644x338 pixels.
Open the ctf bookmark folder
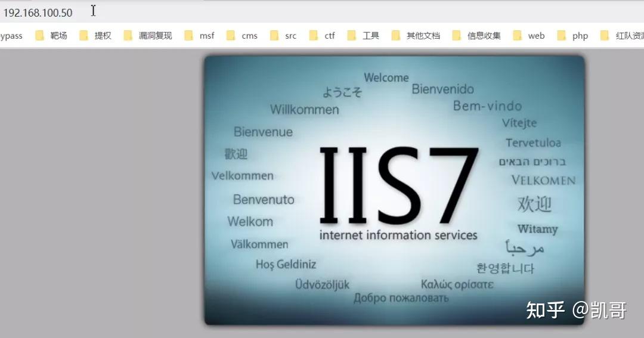click(x=322, y=36)
